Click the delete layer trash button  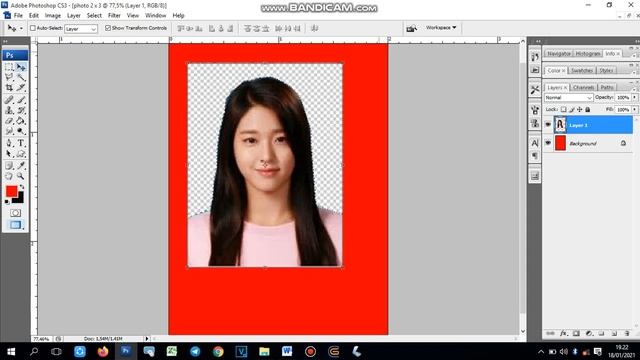627,333
